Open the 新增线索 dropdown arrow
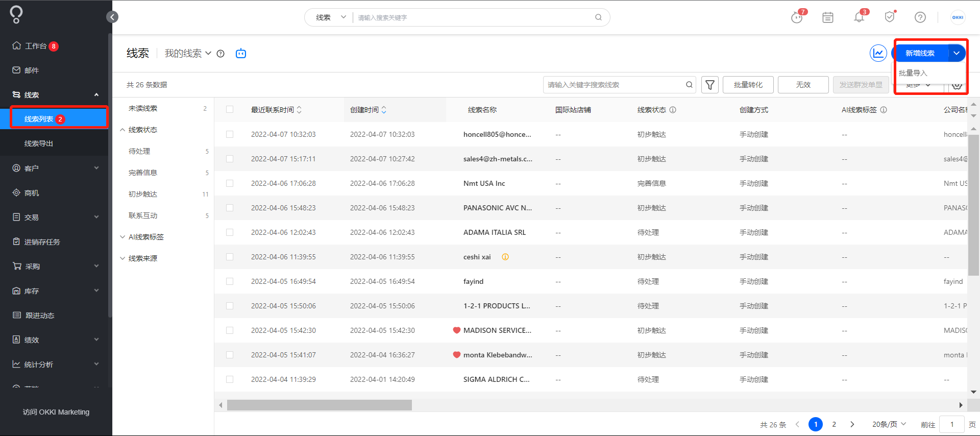 pyautogui.click(x=957, y=53)
